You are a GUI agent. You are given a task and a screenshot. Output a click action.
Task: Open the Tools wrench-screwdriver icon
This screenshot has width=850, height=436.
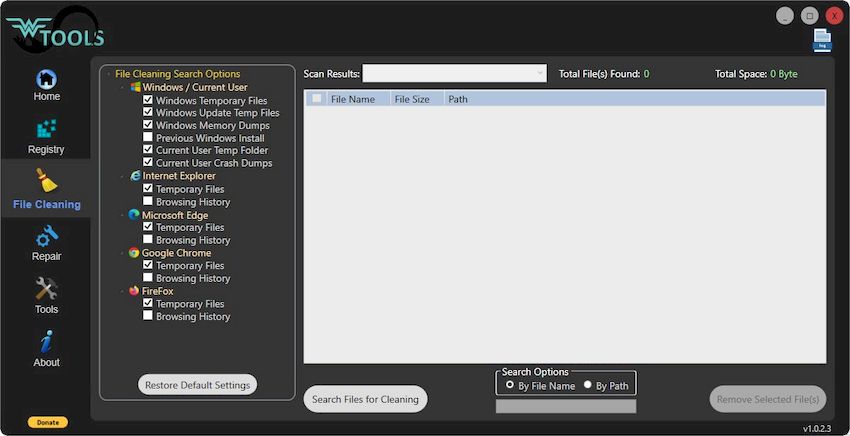pyautogui.click(x=46, y=289)
